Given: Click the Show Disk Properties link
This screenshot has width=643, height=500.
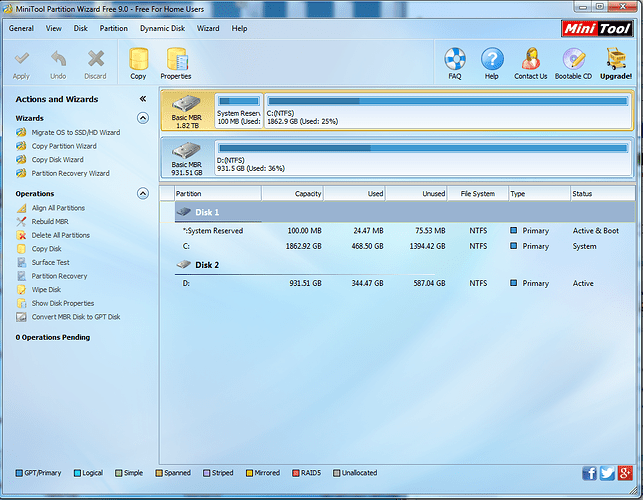Looking at the screenshot, I should [x=63, y=303].
